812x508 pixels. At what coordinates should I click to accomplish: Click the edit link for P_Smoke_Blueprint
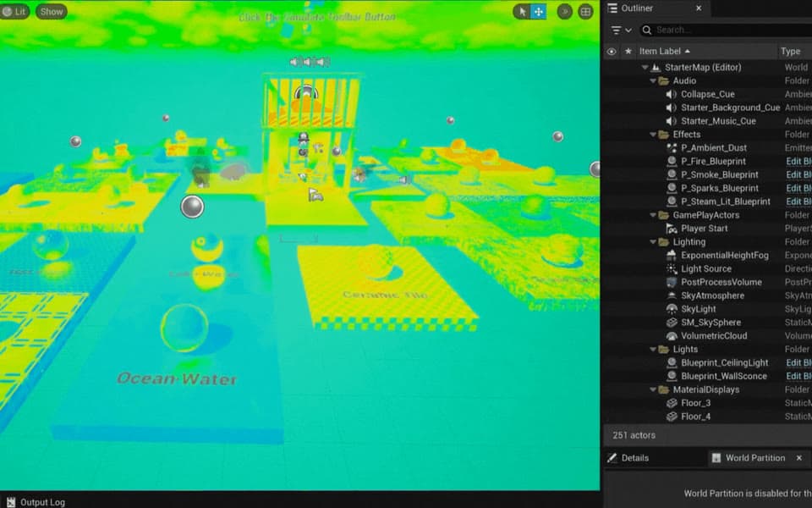[798, 175]
